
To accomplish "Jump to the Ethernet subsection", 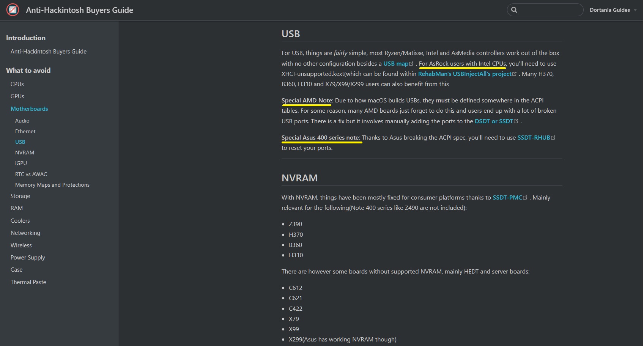I will [25, 131].
